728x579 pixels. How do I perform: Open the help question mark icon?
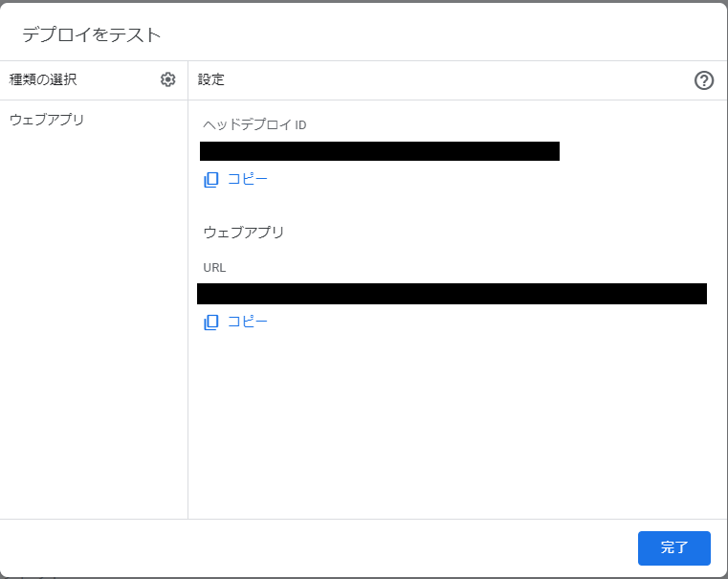pyautogui.click(x=704, y=80)
